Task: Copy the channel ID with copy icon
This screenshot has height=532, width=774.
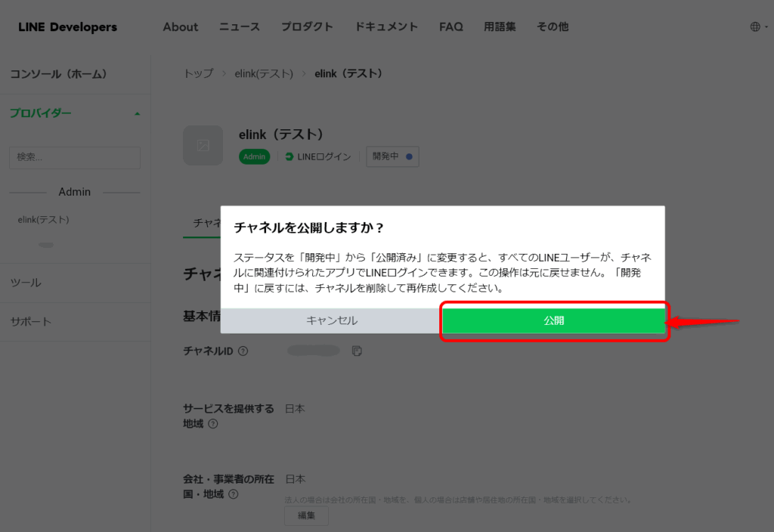Action: (x=357, y=351)
